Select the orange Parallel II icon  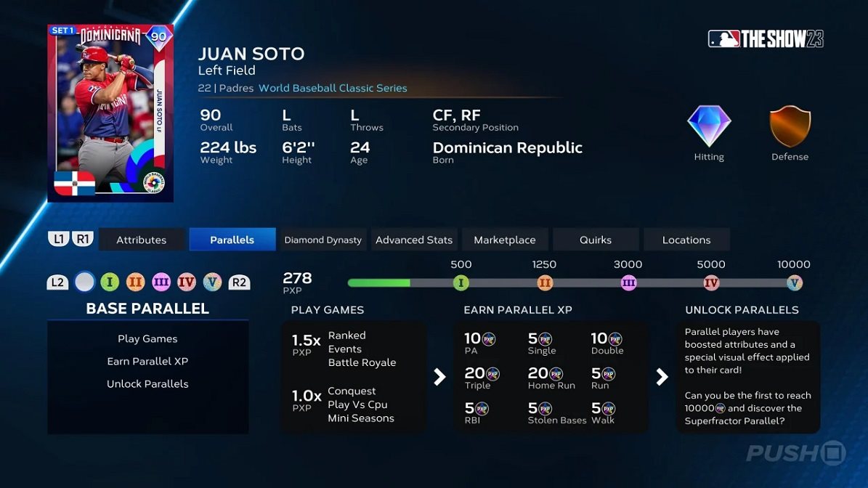tap(135, 282)
